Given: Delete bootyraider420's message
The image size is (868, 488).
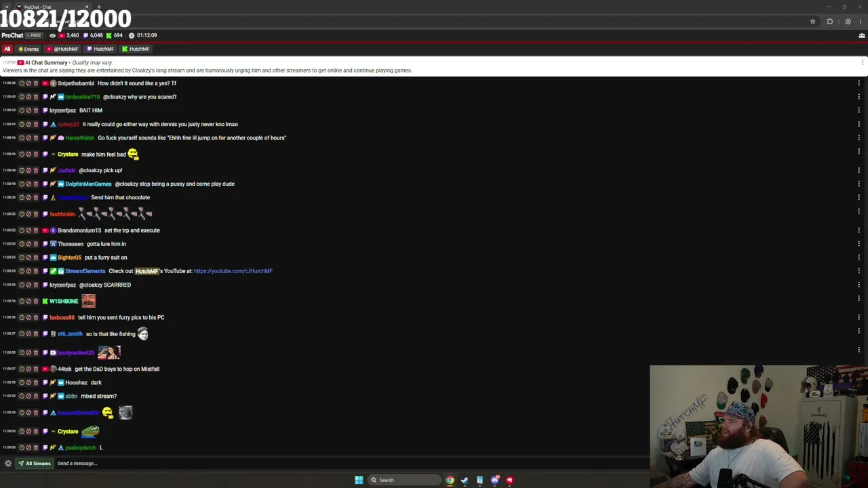Looking at the screenshot, I should click(36, 352).
